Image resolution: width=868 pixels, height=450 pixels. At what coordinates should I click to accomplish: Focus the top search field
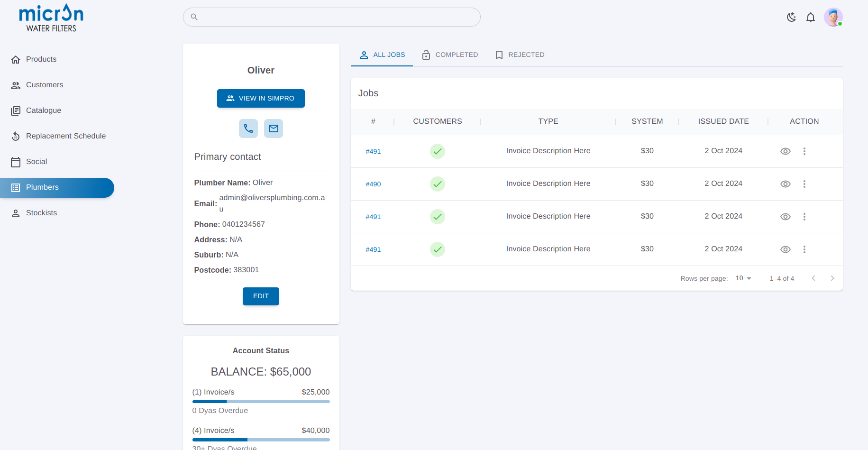(332, 17)
